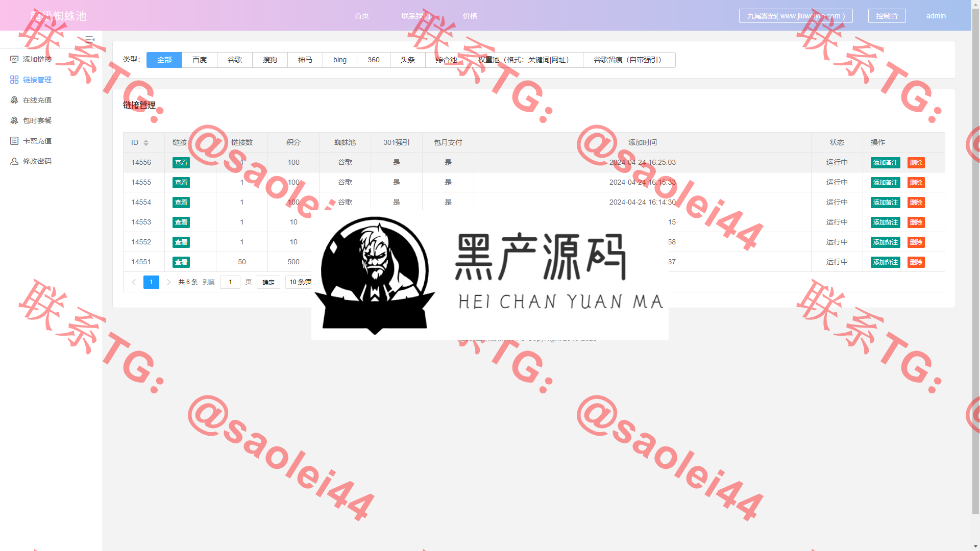Click 添加备注 for row 14553
The image size is (980, 551).
coord(886,222)
